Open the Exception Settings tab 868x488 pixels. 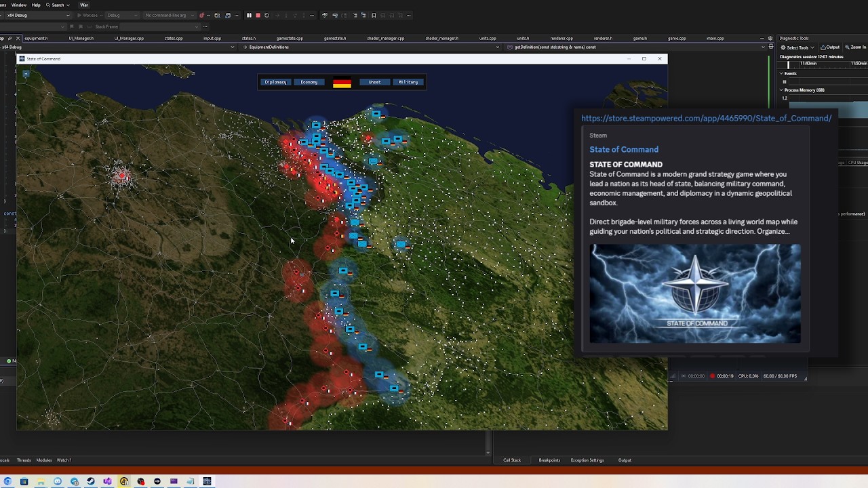click(587, 460)
